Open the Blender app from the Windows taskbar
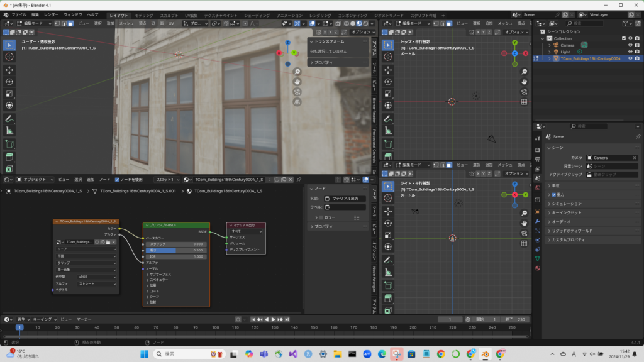The width and height of the screenshot is (644, 362). pos(485,354)
